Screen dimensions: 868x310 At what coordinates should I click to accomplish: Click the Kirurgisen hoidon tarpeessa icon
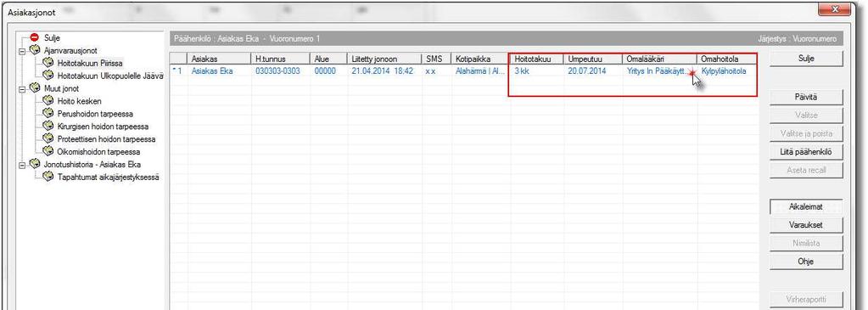(x=48, y=127)
